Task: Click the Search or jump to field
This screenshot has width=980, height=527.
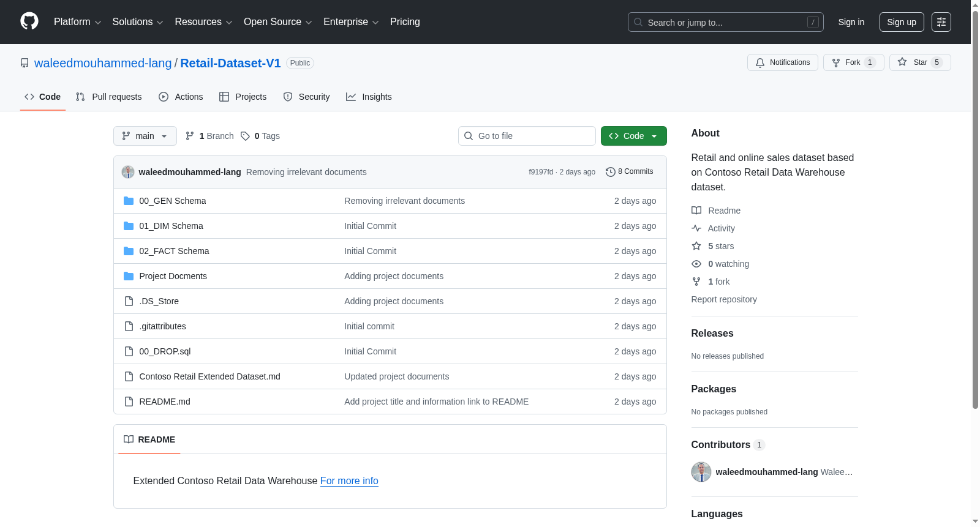Action: 726,22
